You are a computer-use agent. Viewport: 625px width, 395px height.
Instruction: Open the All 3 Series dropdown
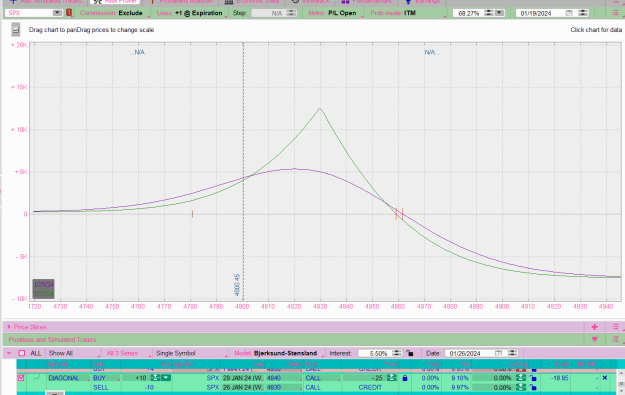tap(128, 353)
